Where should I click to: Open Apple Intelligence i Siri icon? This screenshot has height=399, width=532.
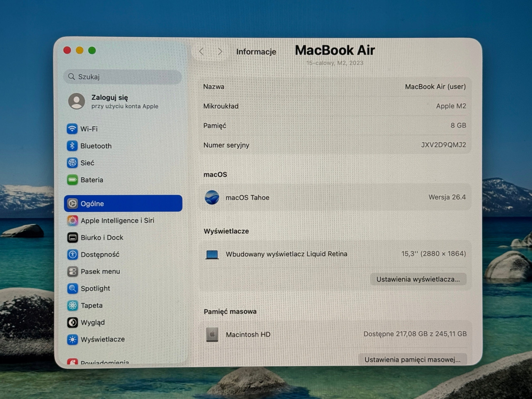pyautogui.click(x=72, y=220)
